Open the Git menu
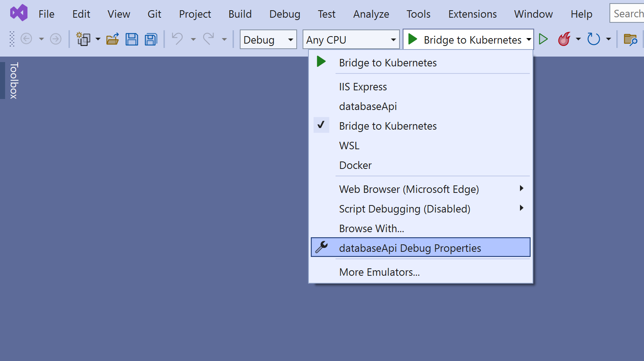 (x=154, y=14)
